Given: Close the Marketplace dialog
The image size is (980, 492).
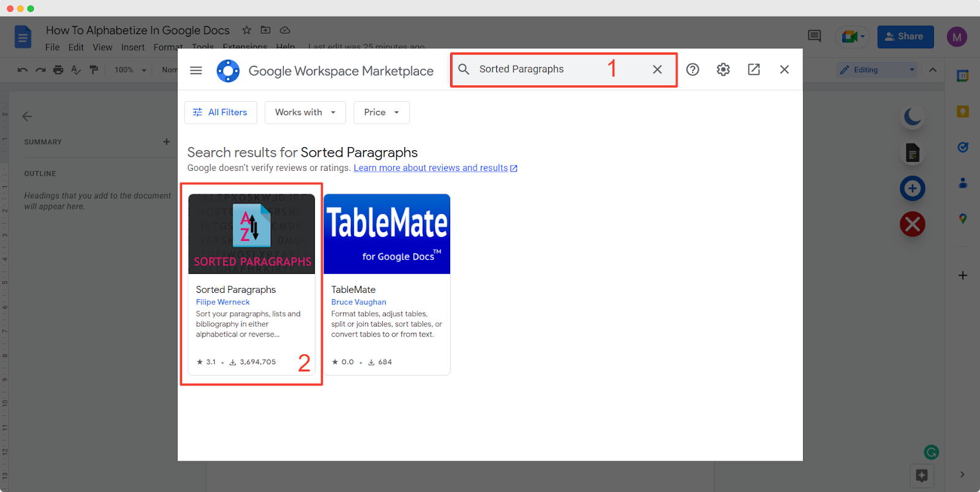Looking at the screenshot, I should (784, 70).
